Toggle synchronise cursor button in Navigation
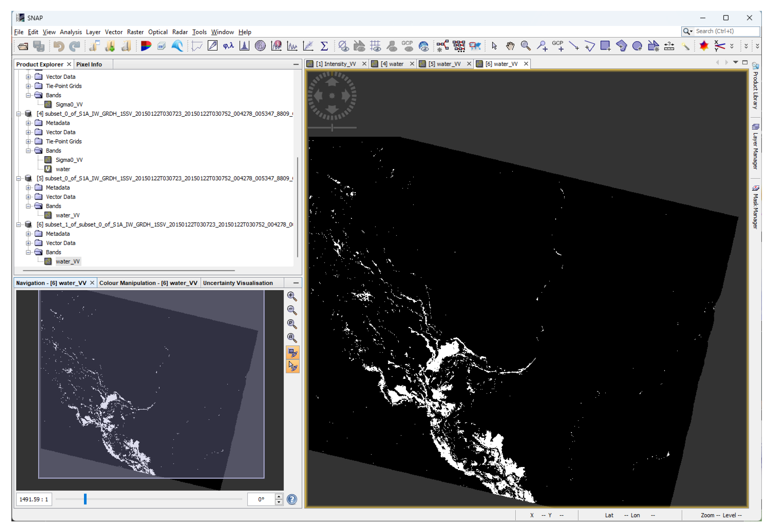The image size is (773, 532). 293,367
